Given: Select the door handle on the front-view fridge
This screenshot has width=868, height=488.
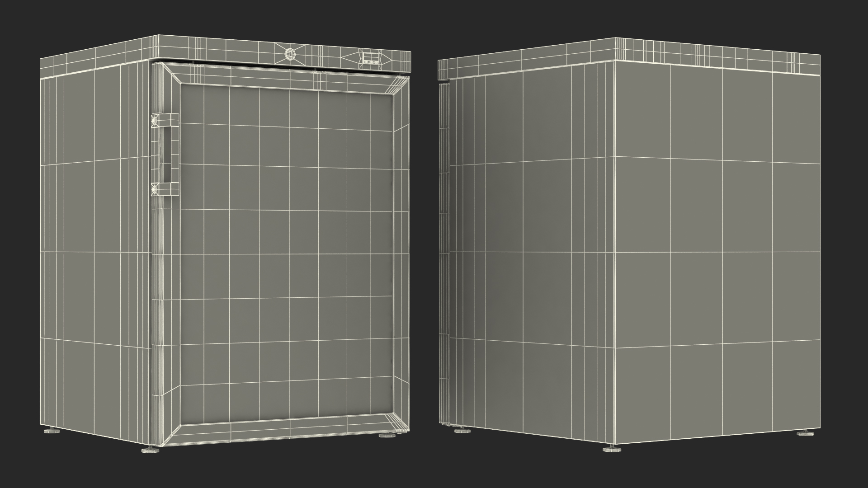Looking at the screenshot, I should [x=165, y=155].
